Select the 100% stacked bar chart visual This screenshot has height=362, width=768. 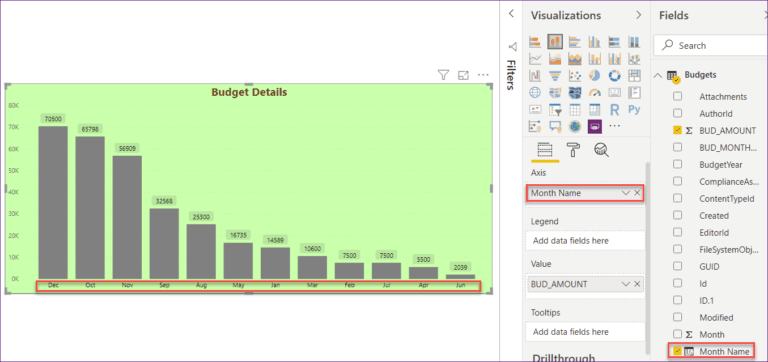point(614,42)
